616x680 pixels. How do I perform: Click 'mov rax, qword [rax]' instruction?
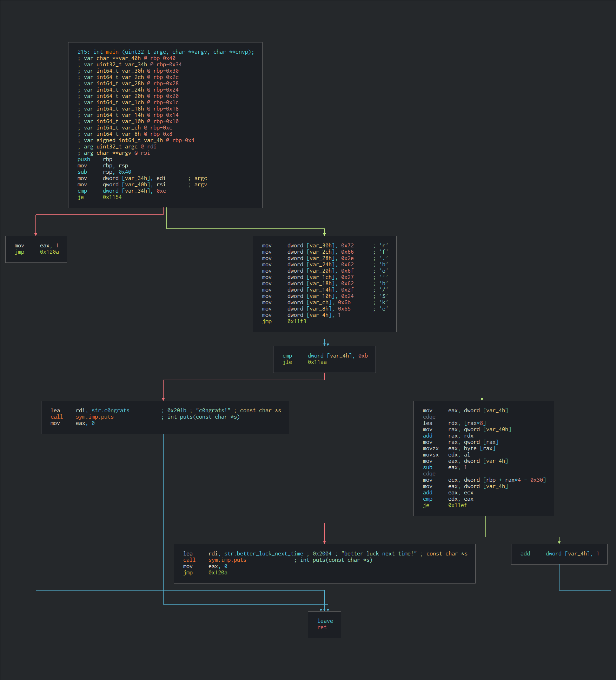pyautogui.click(x=461, y=442)
